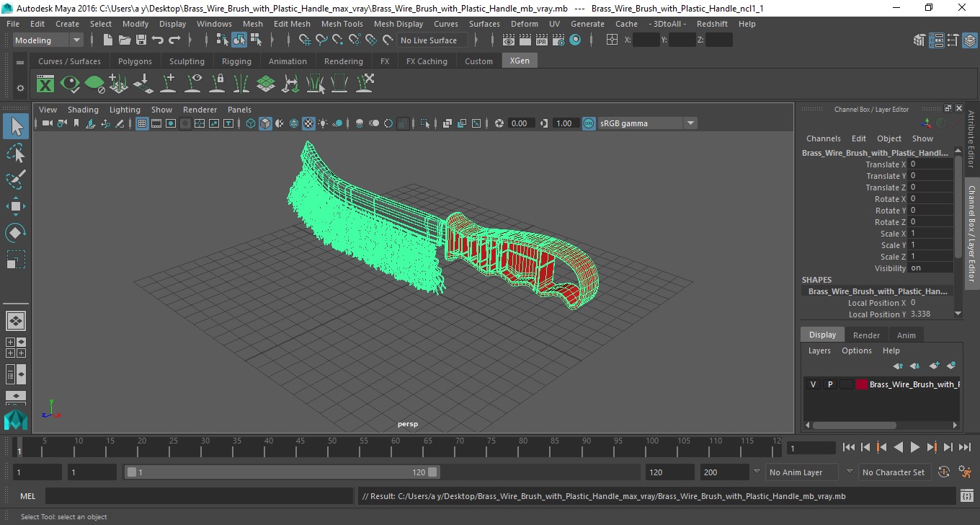Choose the Paint selection tool
Image resolution: width=980 pixels, height=525 pixels.
pyautogui.click(x=16, y=180)
